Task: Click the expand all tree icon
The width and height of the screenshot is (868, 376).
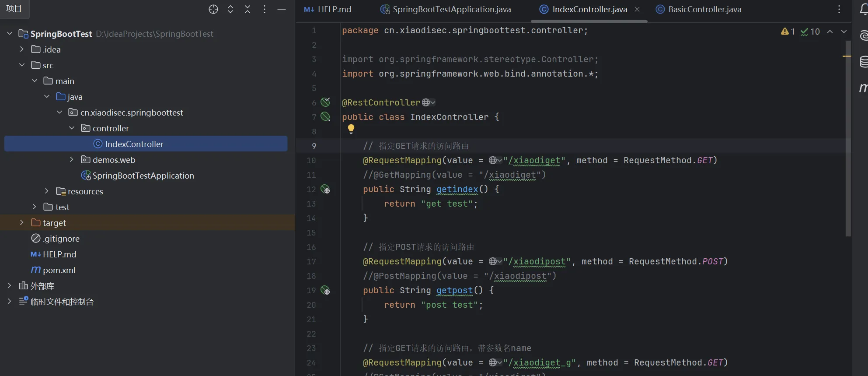Action: [230, 9]
